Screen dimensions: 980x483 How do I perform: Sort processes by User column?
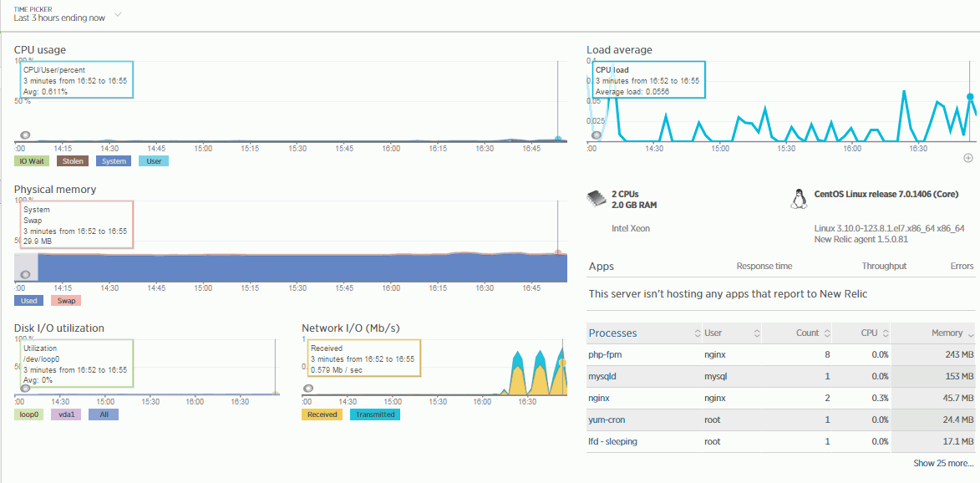point(732,333)
